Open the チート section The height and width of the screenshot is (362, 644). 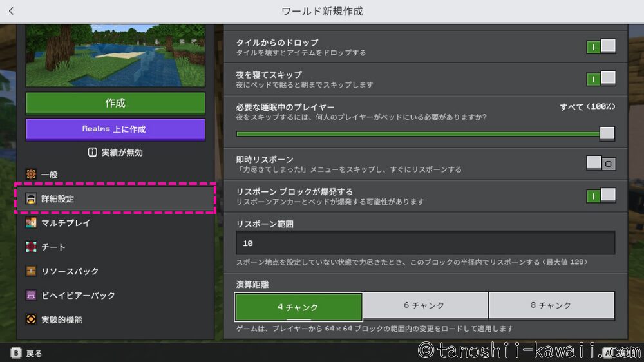(115, 247)
